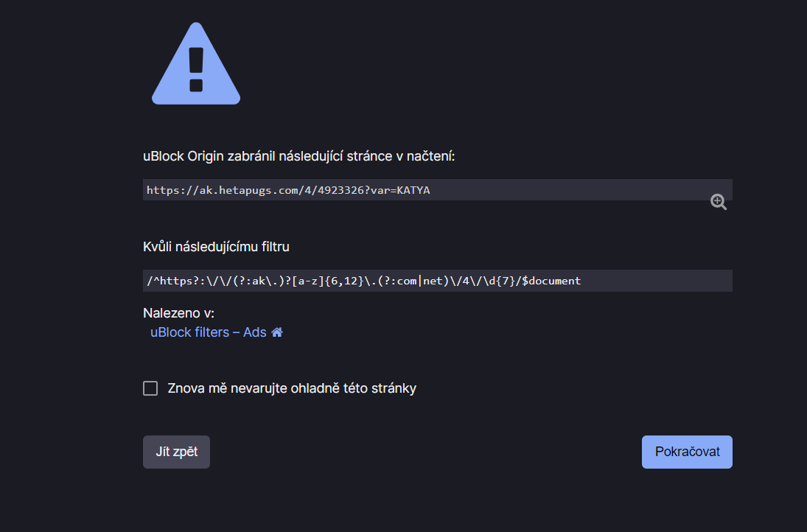Click the filter regex text box

click(x=649, y=281)
